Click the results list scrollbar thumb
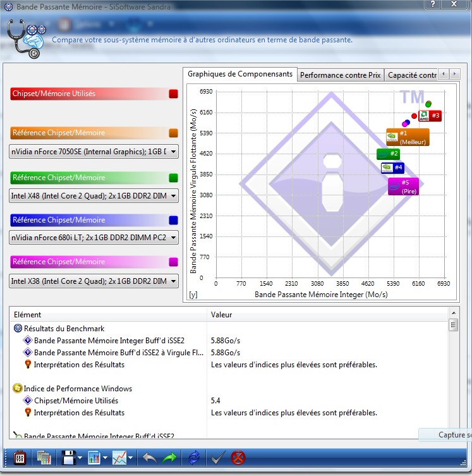Image resolution: width=472 pixels, height=476 pixels. tap(454, 325)
